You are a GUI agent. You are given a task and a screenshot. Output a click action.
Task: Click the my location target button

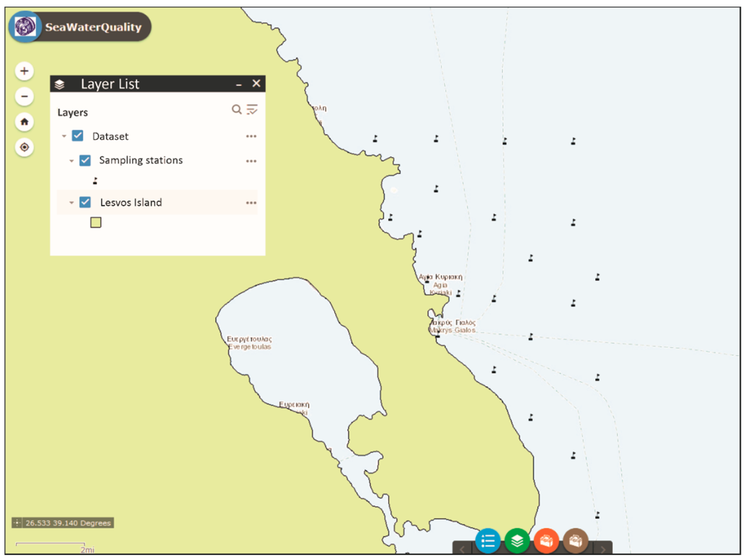tap(24, 147)
